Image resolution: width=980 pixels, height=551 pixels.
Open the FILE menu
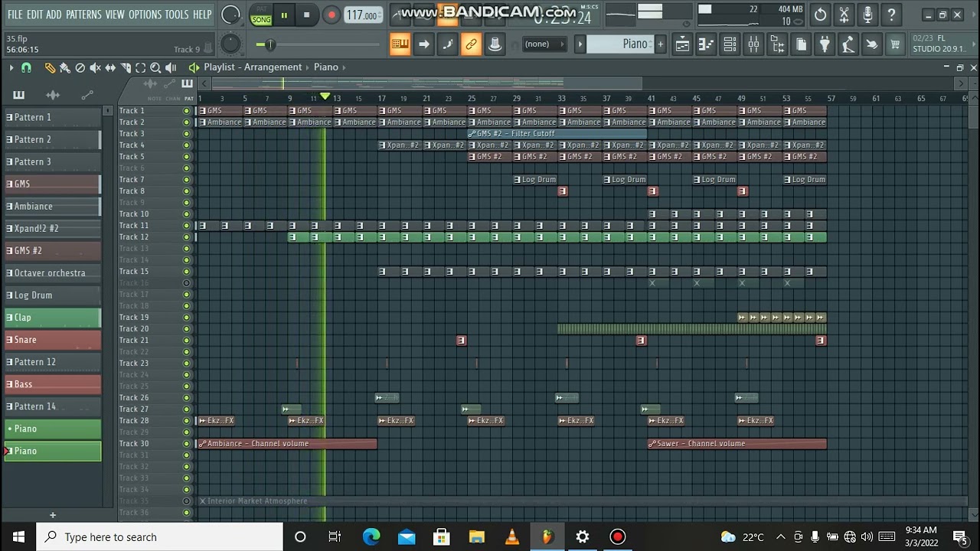click(15, 15)
